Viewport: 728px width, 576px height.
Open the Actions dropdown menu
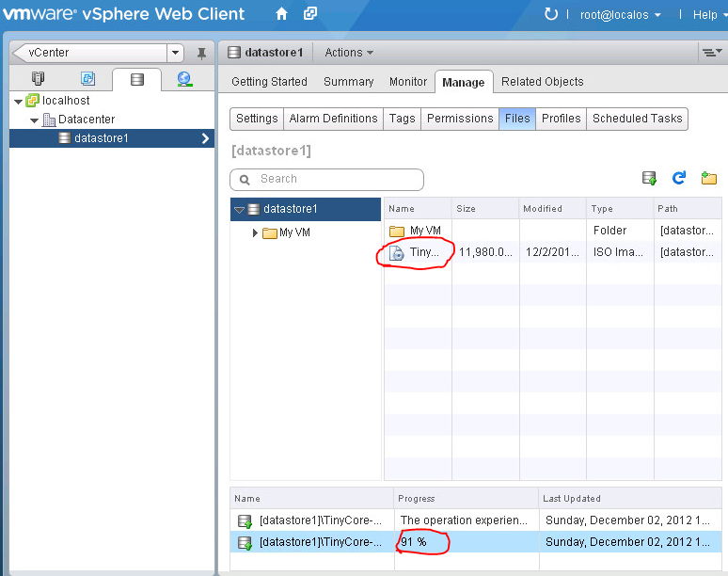pyautogui.click(x=349, y=53)
